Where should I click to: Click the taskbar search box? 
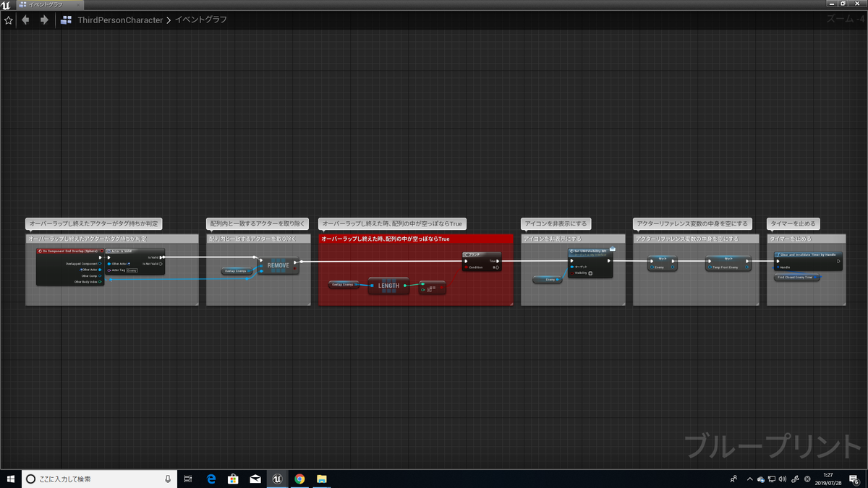[x=101, y=479]
